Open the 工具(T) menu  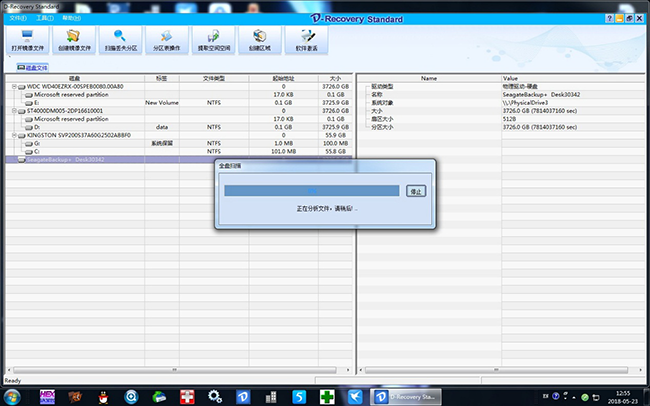[x=45, y=18]
